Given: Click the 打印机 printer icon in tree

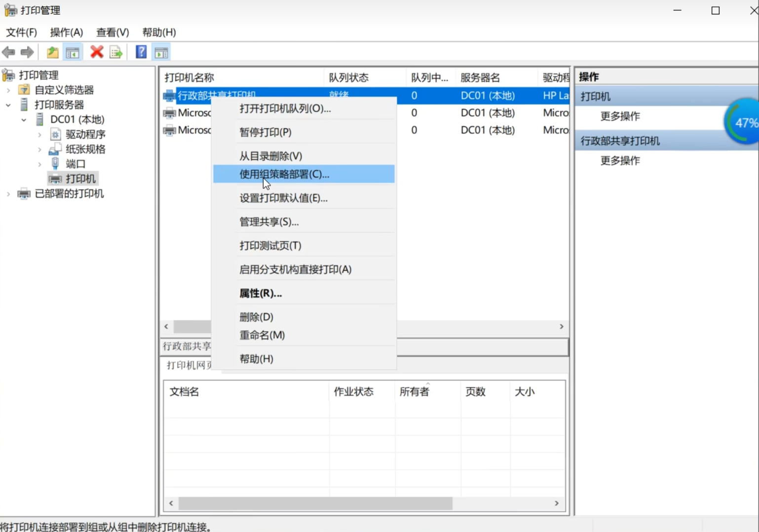Looking at the screenshot, I should pyautogui.click(x=55, y=178).
